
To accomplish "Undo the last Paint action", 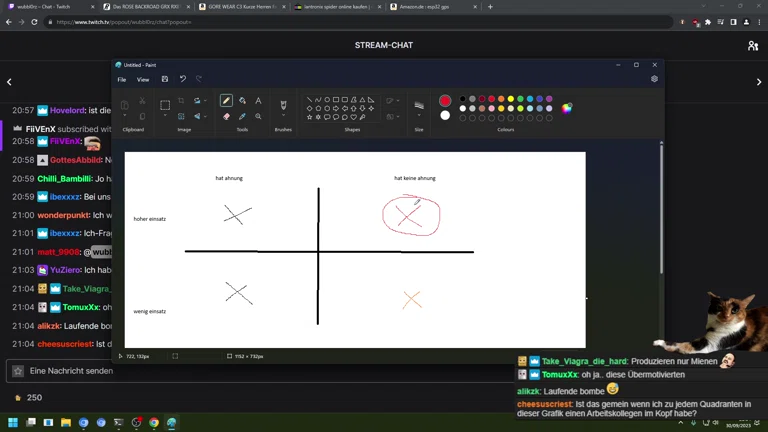I will pyautogui.click(x=182, y=79).
